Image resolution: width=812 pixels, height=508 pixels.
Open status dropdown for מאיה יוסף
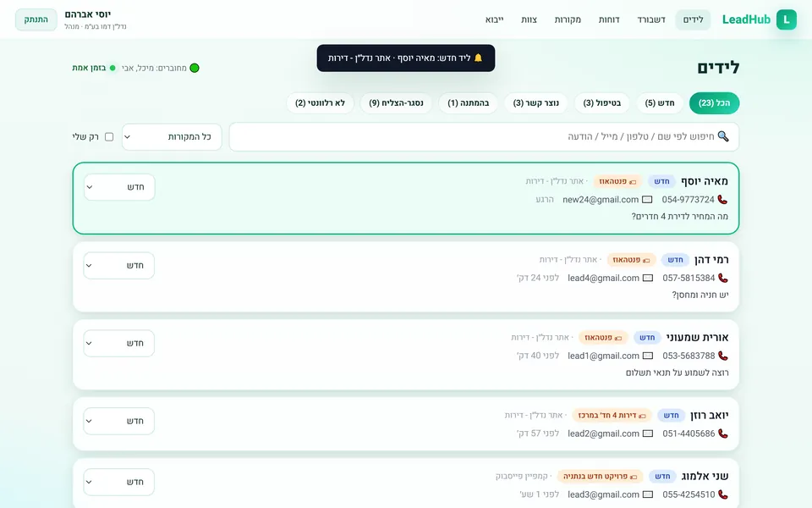119,187
